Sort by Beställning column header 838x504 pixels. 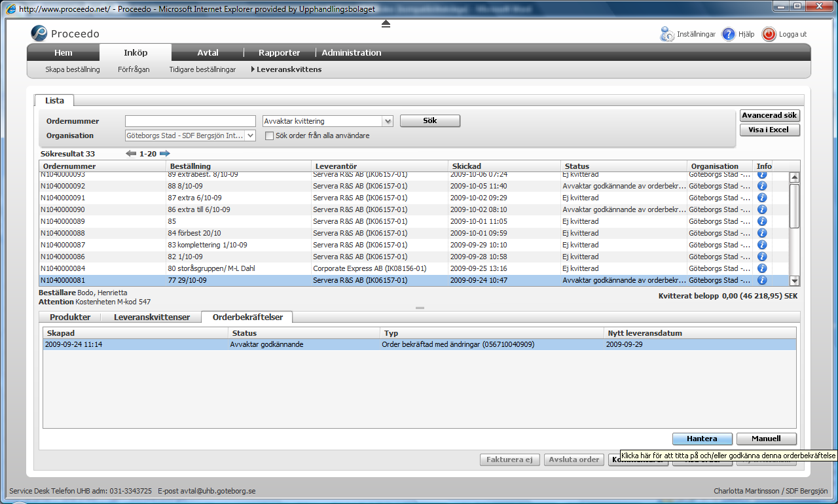click(238, 166)
